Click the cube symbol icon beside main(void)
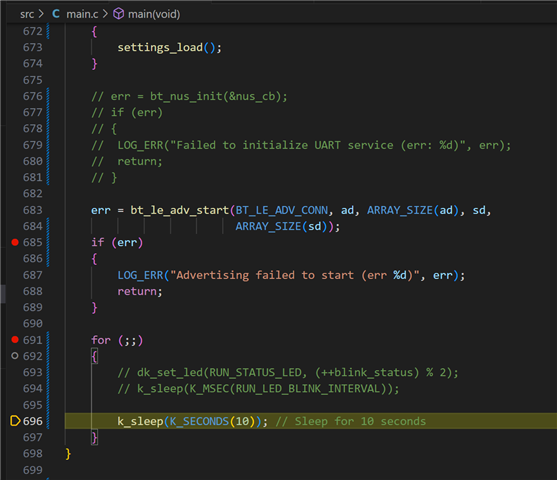The width and height of the screenshot is (557, 480). [119, 14]
